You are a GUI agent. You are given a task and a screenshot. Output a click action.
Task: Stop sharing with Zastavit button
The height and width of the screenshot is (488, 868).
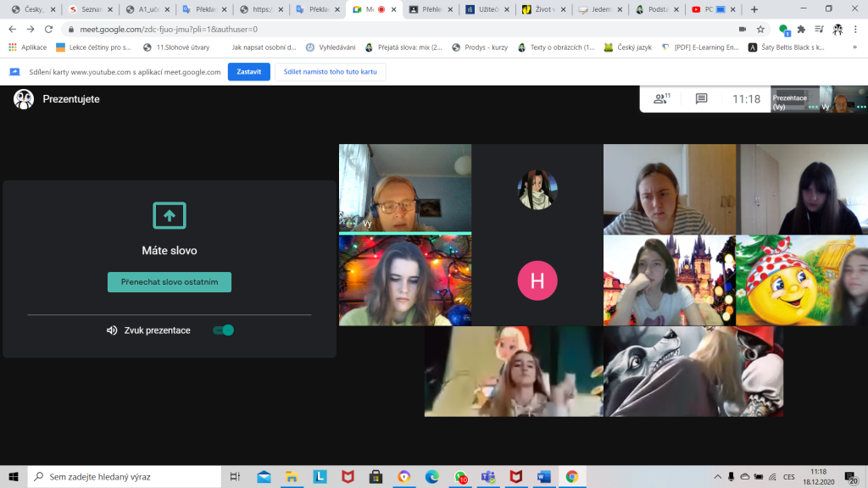[249, 71]
